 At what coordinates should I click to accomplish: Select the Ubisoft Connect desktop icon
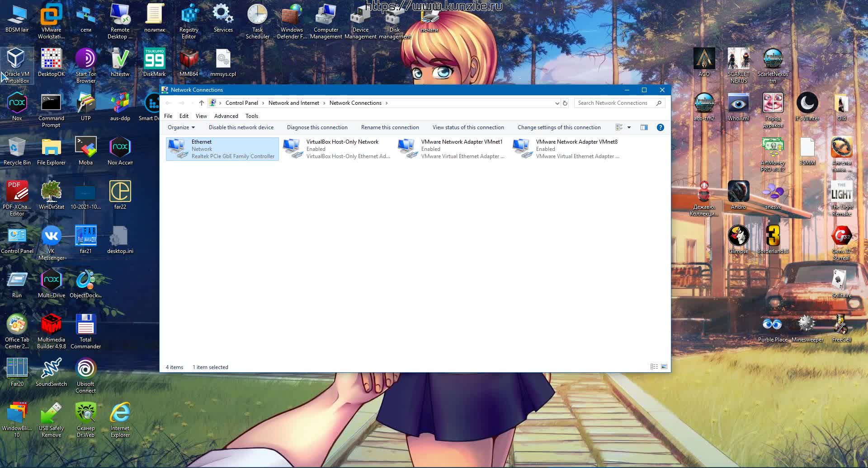click(85, 375)
